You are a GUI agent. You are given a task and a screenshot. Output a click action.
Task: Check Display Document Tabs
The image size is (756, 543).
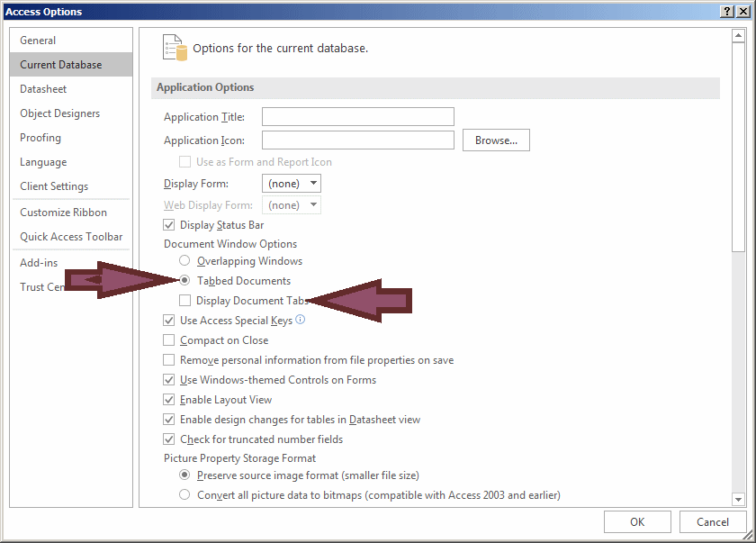(184, 300)
